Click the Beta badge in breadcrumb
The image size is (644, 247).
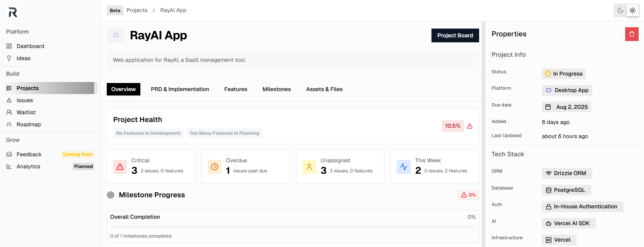tap(115, 10)
